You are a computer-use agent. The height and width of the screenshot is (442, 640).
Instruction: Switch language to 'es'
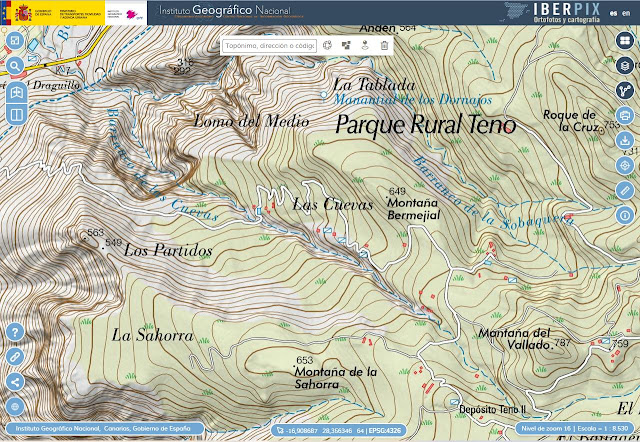tap(613, 13)
